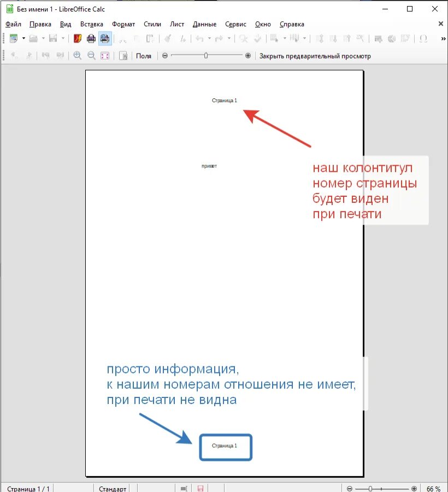Decrease page scale with minus button
Screen dimensions: 448x492
pyautogui.click(x=165, y=56)
